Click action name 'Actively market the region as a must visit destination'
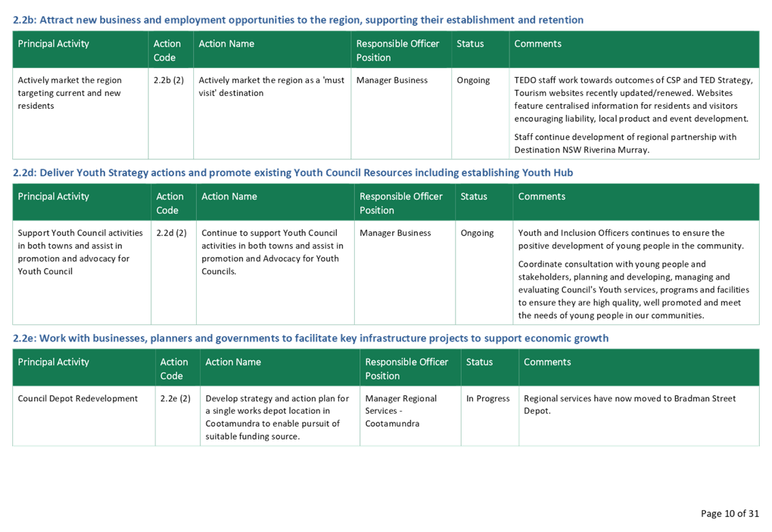This screenshot has width=772, height=532. pyautogui.click(x=271, y=86)
